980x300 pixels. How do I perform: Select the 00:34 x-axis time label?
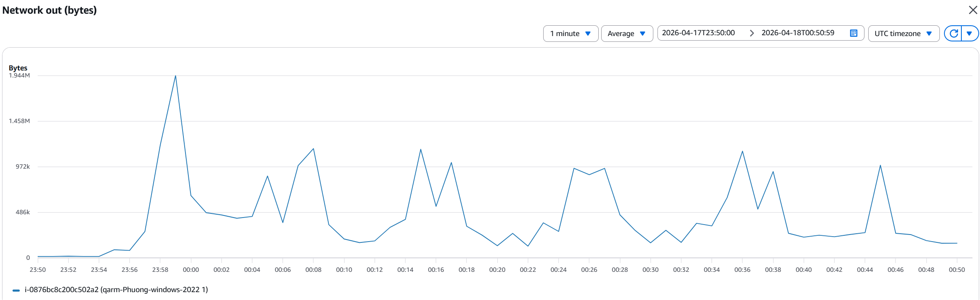(x=712, y=270)
